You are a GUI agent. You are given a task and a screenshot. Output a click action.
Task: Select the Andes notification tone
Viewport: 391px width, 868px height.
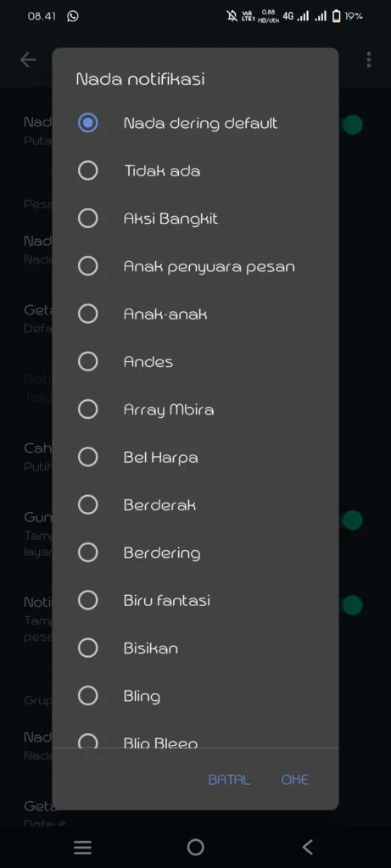coord(195,361)
